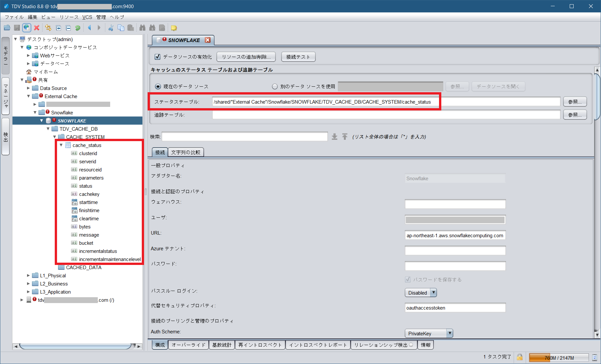Image resolution: width=601 pixels, height=364 pixels.
Task: Open the ファイル menu
Action: click(x=14, y=17)
